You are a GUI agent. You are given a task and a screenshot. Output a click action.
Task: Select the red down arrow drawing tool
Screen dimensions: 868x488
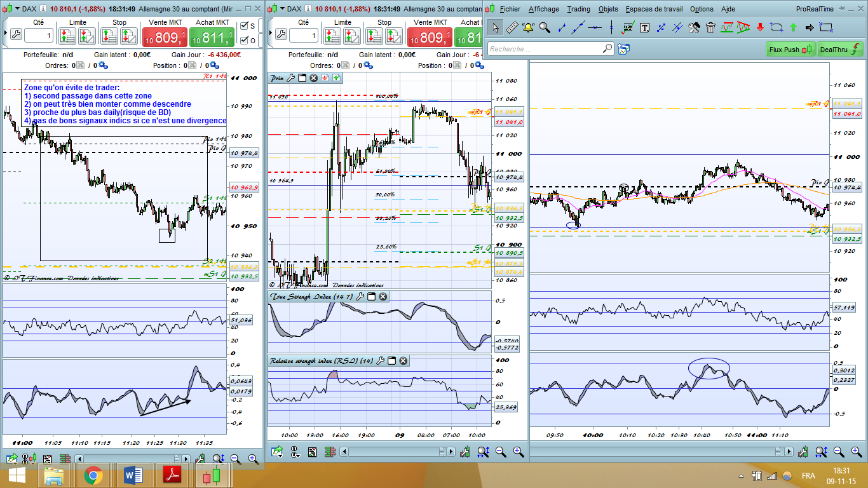(760, 27)
